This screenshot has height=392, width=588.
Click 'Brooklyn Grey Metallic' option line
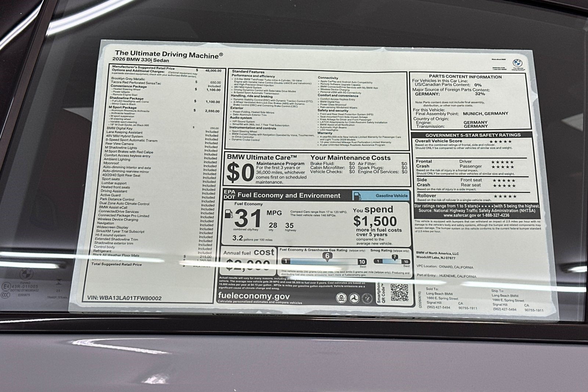(128, 79)
